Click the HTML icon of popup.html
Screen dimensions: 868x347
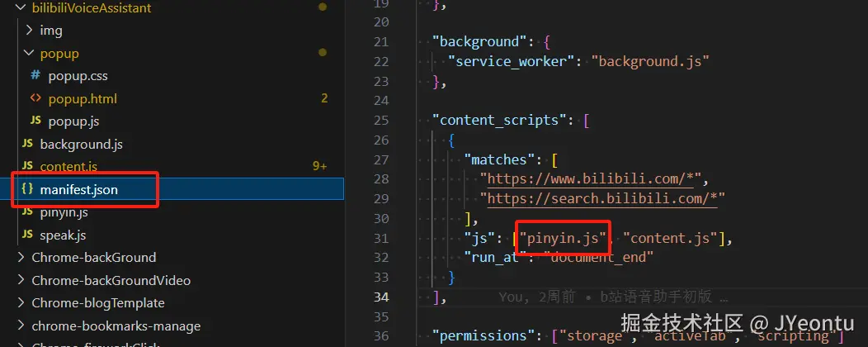click(x=35, y=98)
